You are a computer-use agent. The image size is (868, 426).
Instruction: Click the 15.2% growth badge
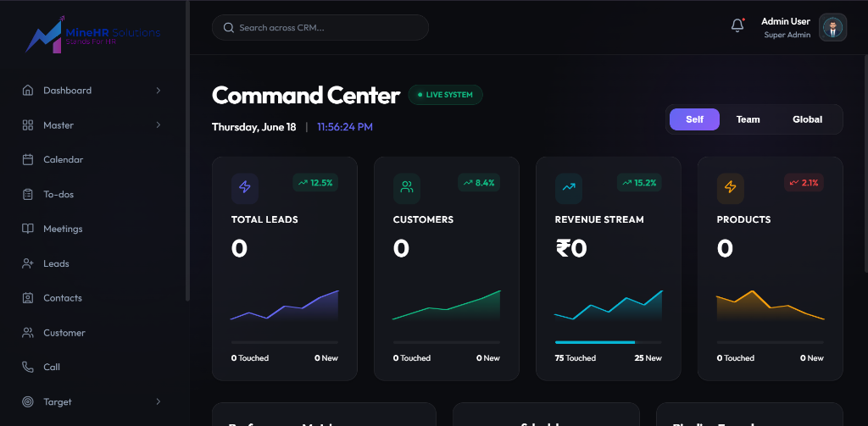[639, 183]
